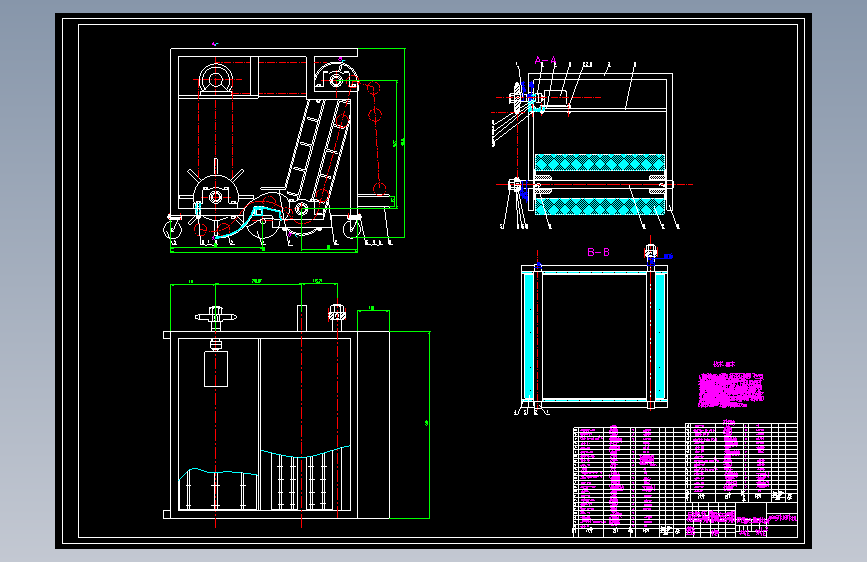The height and width of the screenshot is (562, 867).
Task: Select the left caster wheel of the frame
Action: (x=173, y=228)
